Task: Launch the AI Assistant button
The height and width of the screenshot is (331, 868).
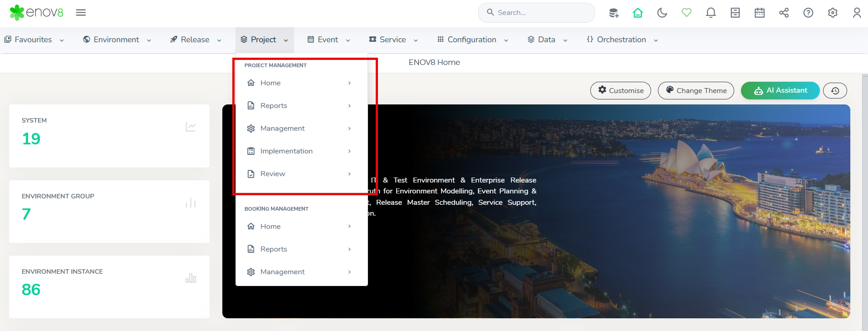Action: pos(780,91)
